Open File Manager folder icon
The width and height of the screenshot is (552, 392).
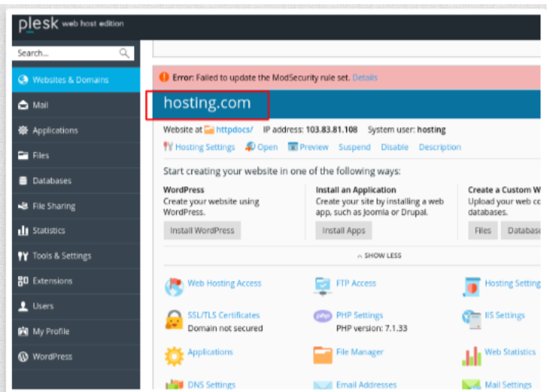coord(323,355)
